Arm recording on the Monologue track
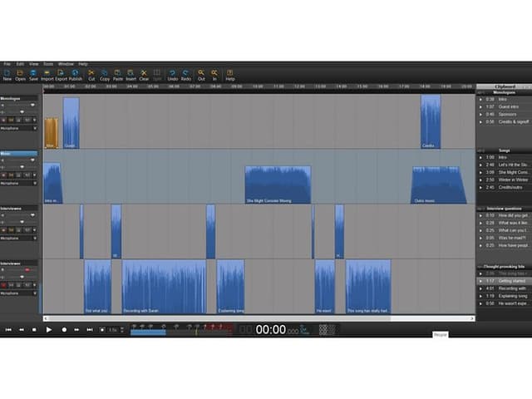Image resolution: width=532 pixels, height=399 pixels. 3,120
